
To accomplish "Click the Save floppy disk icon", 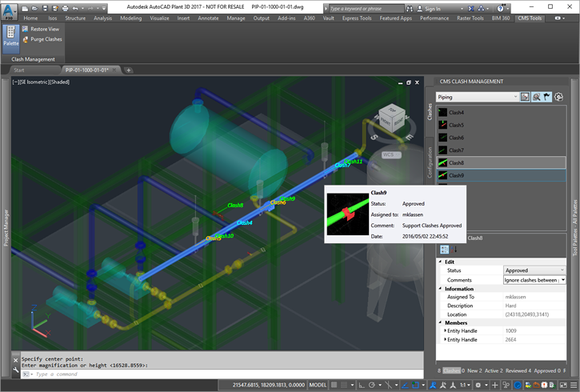I will (45, 8).
